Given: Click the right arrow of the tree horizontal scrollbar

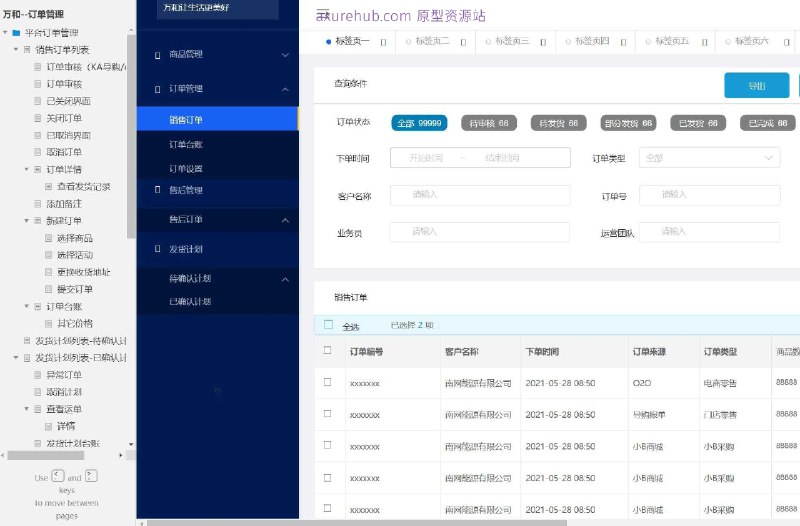Looking at the screenshot, I should pos(121,455).
